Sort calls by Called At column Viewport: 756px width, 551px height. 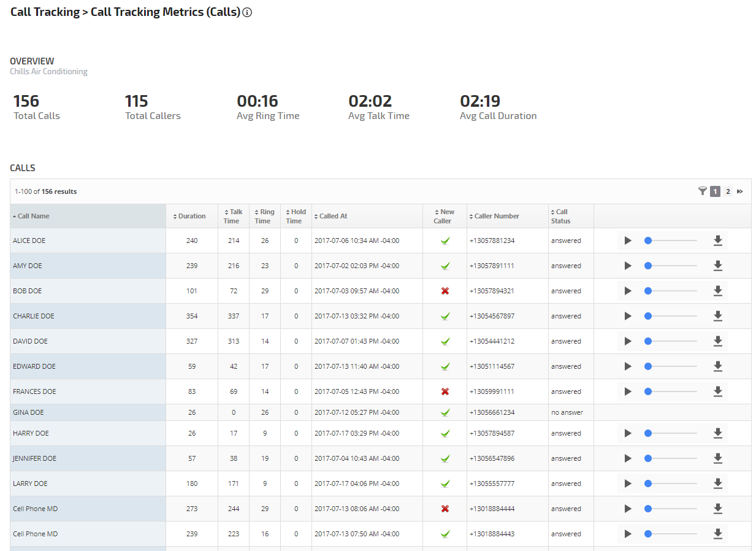(x=333, y=216)
